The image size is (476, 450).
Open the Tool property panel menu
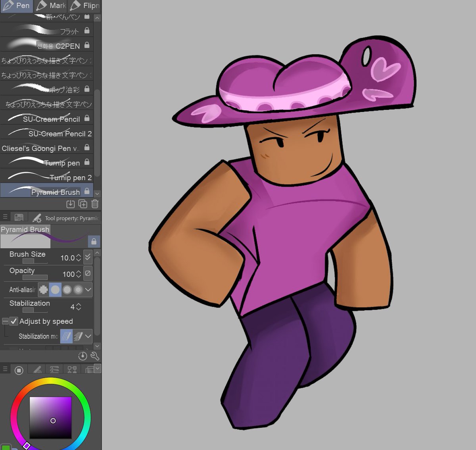click(x=5, y=217)
